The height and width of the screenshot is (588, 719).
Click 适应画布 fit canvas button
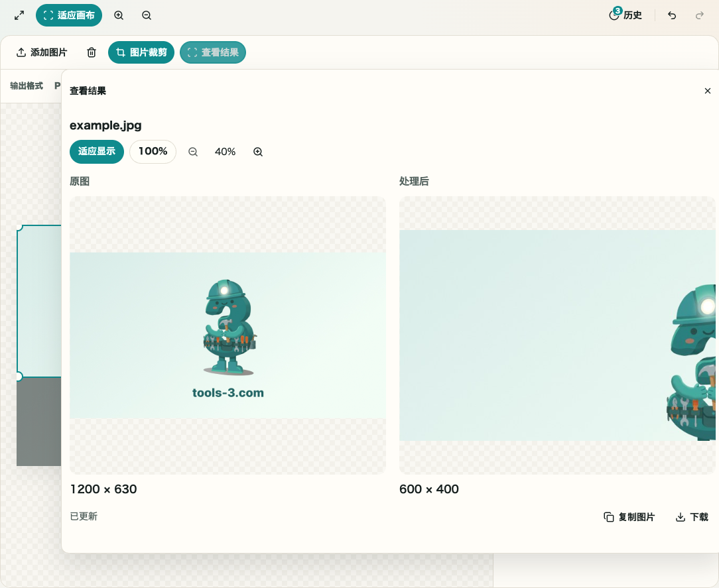click(69, 15)
